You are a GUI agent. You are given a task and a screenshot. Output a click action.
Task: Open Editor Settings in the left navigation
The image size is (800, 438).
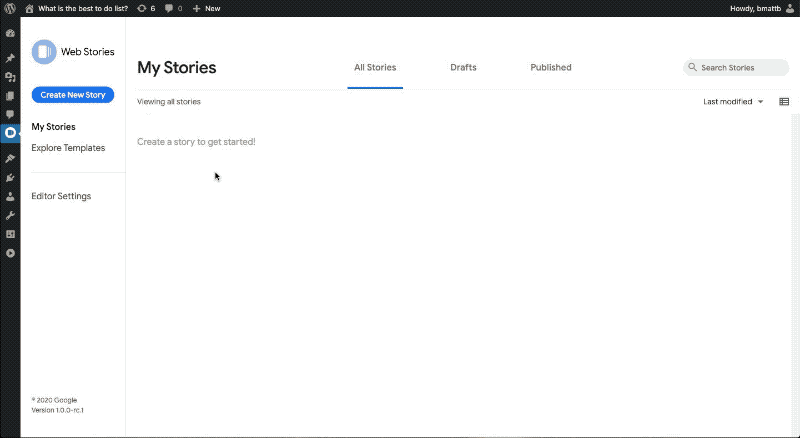[x=61, y=196]
